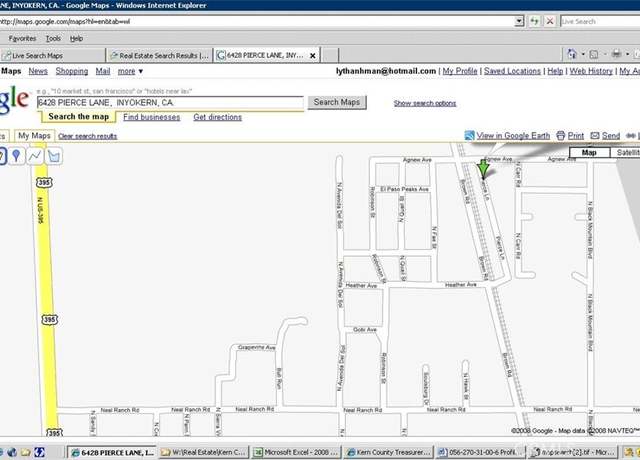
Task: Click the Grapevine Ave street label
Action: [x=256, y=347]
